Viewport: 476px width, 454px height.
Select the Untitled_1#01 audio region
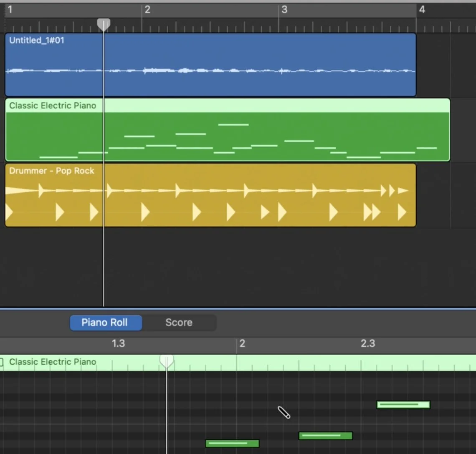(210, 65)
